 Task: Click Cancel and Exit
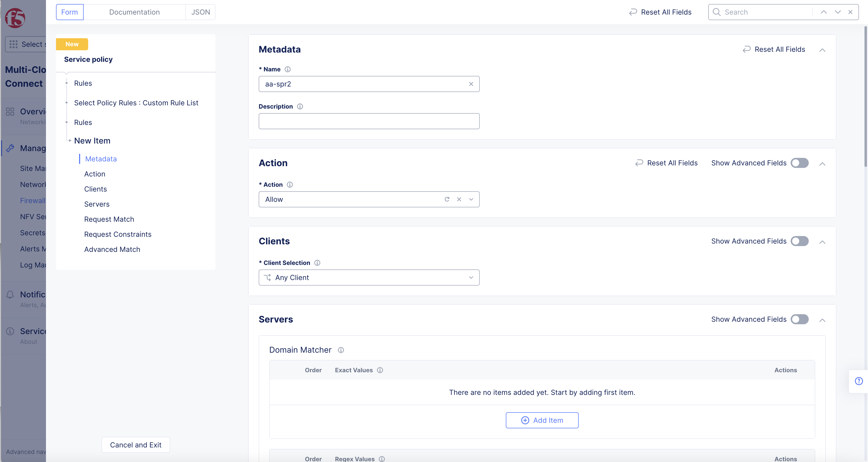click(135, 445)
